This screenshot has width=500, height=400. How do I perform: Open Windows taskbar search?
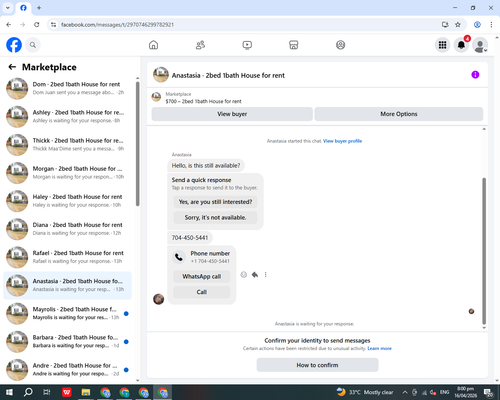(x=28, y=392)
